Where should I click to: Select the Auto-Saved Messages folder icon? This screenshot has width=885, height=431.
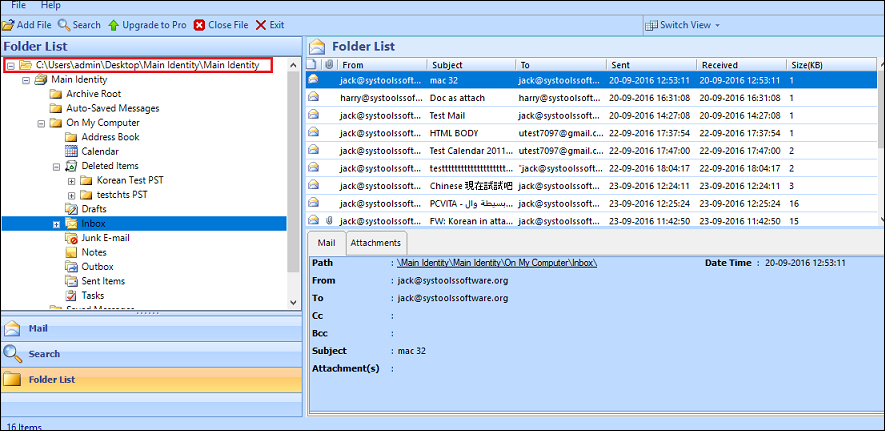pyautogui.click(x=55, y=108)
